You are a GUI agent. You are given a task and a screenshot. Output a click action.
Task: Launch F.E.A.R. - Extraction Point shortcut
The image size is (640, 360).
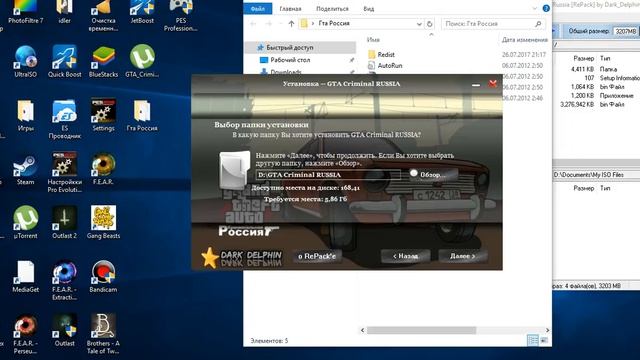pyautogui.click(x=64, y=280)
